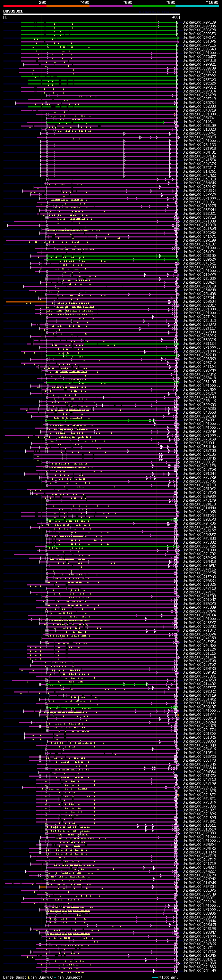Click label UniRef100_Q9LIE8
The image size is (222, 980).
(x=199, y=465)
